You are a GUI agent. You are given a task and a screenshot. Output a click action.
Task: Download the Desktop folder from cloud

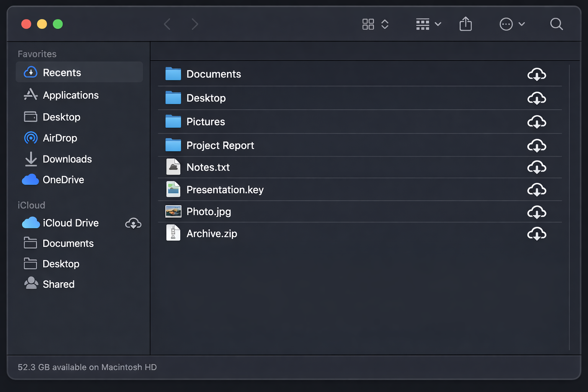pyautogui.click(x=537, y=98)
